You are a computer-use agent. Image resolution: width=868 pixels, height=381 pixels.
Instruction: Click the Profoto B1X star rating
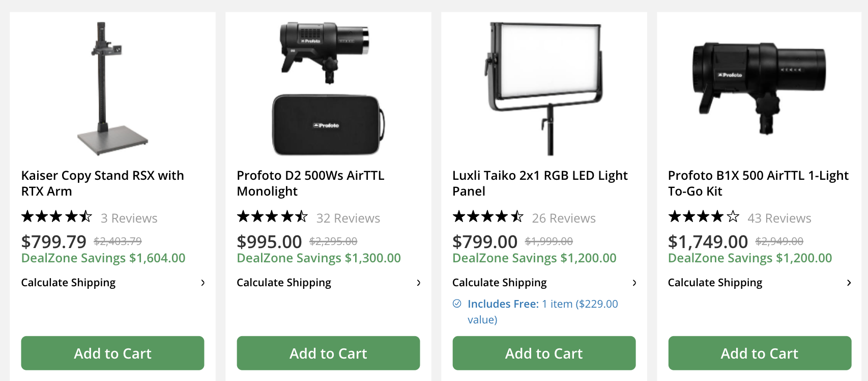click(x=704, y=217)
